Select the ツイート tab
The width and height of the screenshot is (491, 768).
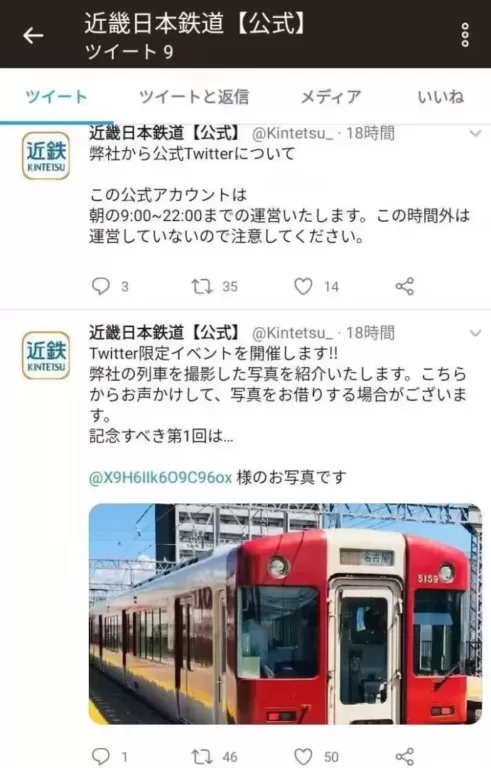tap(56, 96)
